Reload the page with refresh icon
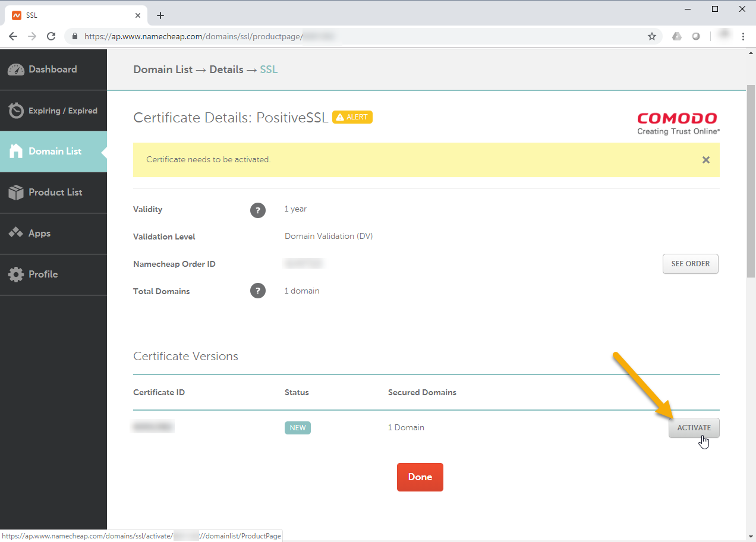 point(51,36)
